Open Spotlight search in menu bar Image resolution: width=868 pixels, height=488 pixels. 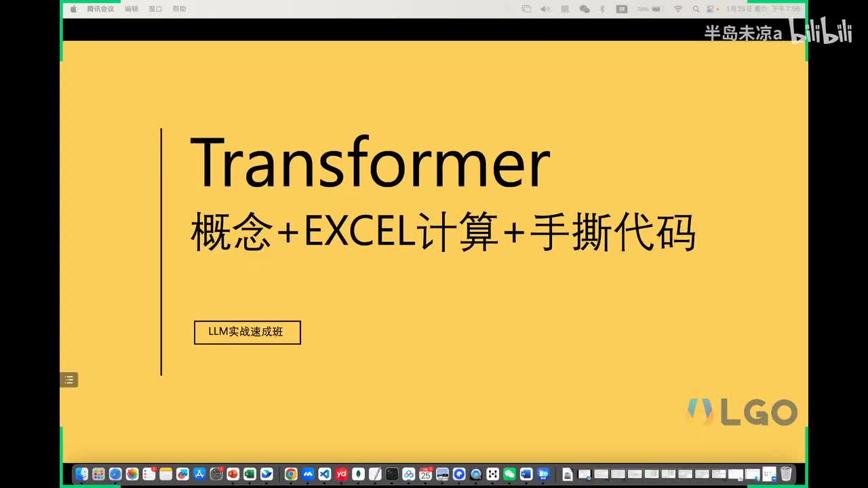pos(695,9)
